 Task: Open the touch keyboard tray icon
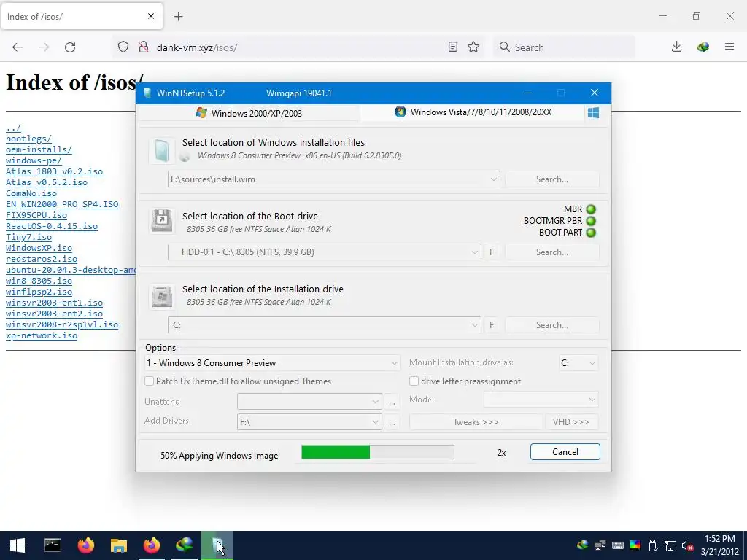pos(618,545)
